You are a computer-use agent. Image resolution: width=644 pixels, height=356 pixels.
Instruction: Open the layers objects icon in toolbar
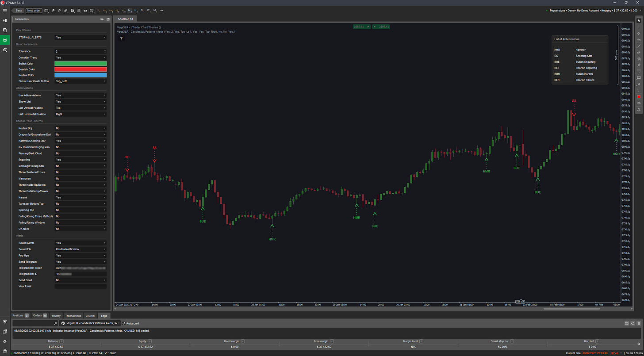tap(79, 10)
